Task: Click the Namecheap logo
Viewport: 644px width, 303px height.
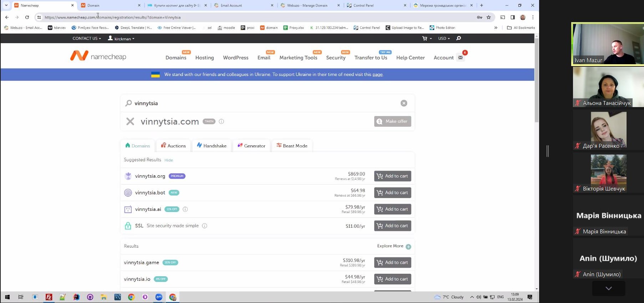Action: pyautogui.click(x=98, y=56)
